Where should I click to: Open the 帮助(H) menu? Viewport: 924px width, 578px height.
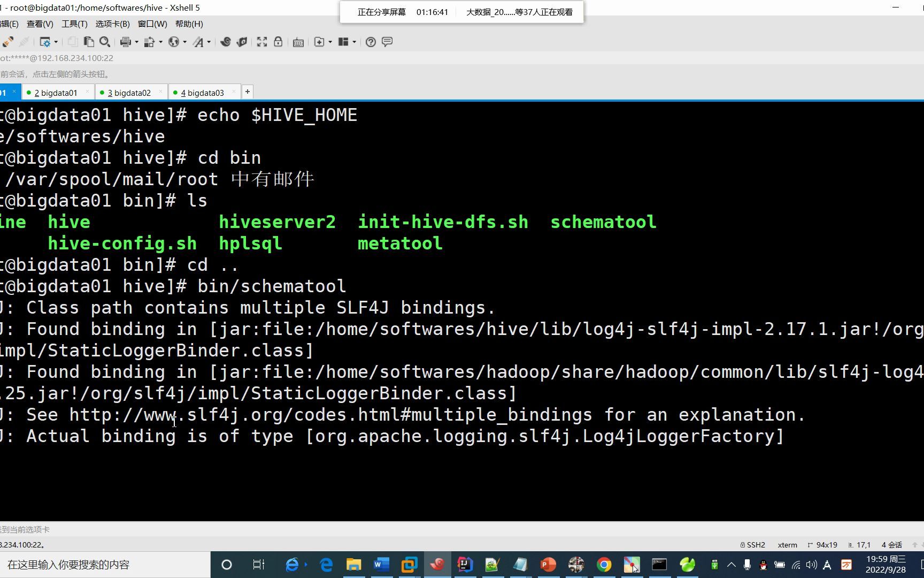[x=189, y=24]
